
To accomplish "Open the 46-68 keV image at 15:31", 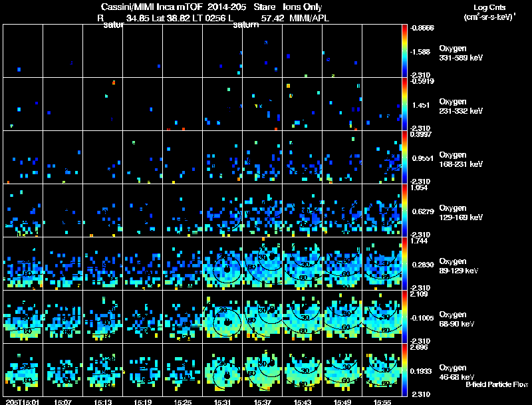I will coord(223,370).
